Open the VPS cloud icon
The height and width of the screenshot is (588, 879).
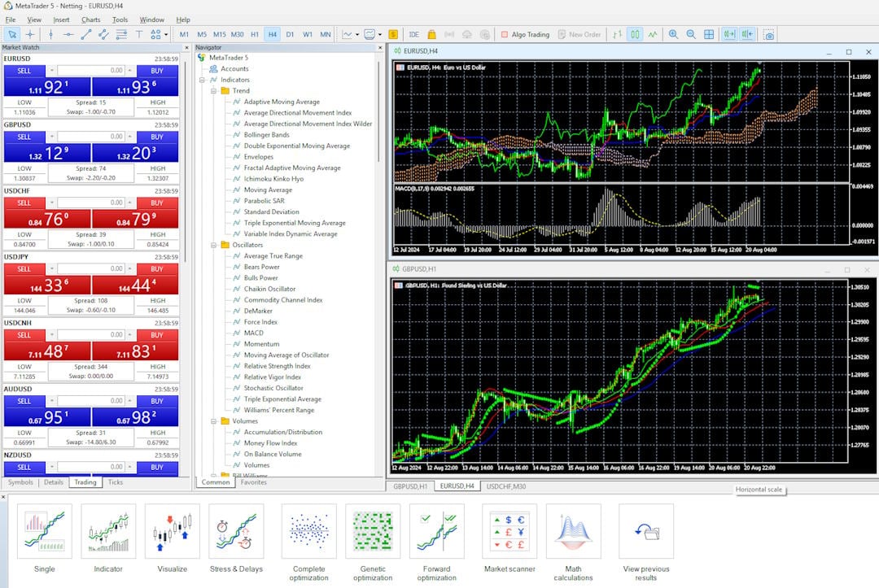click(467, 34)
